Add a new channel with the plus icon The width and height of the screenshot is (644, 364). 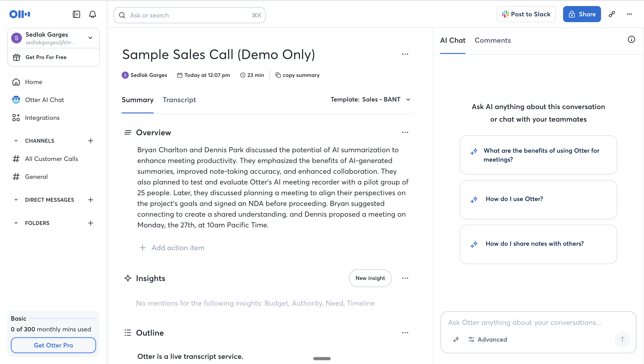pyautogui.click(x=91, y=140)
